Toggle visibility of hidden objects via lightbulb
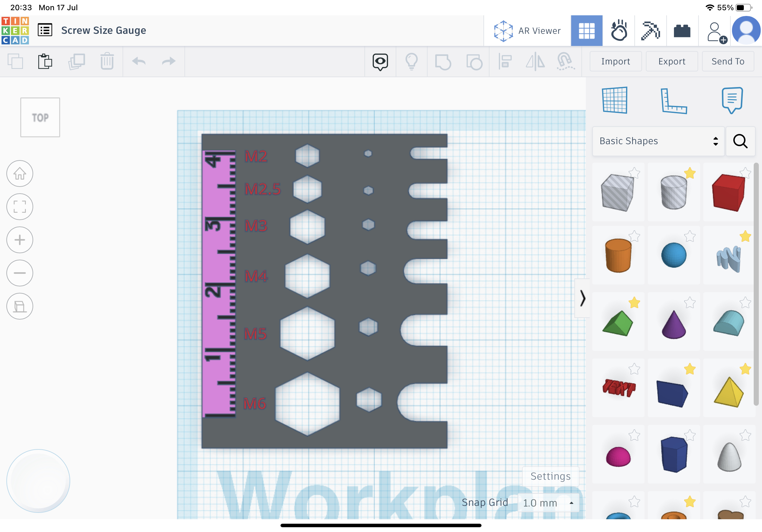 pyautogui.click(x=412, y=61)
